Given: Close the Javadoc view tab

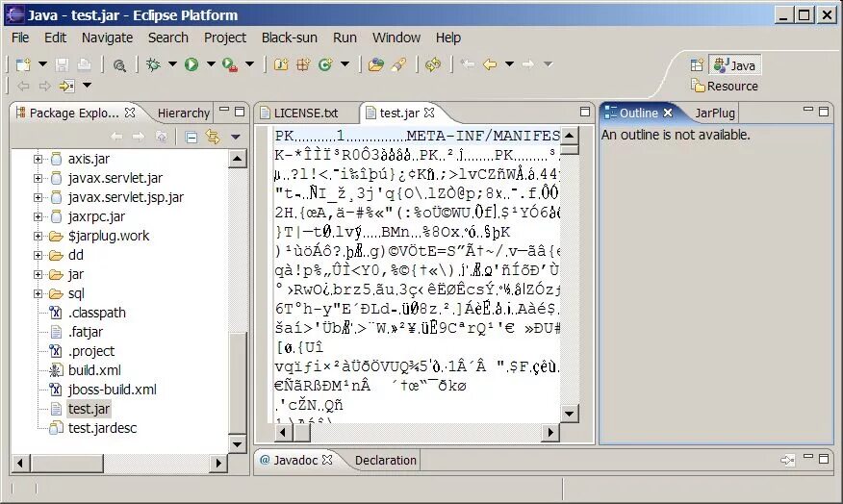Looking at the screenshot, I should click(x=327, y=460).
